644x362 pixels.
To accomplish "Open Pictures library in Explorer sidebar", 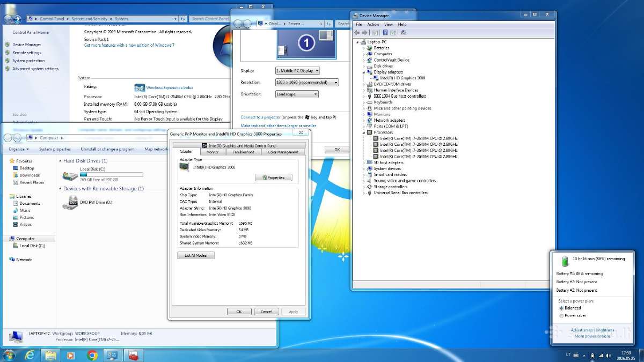I will pyautogui.click(x=23, y=217).
